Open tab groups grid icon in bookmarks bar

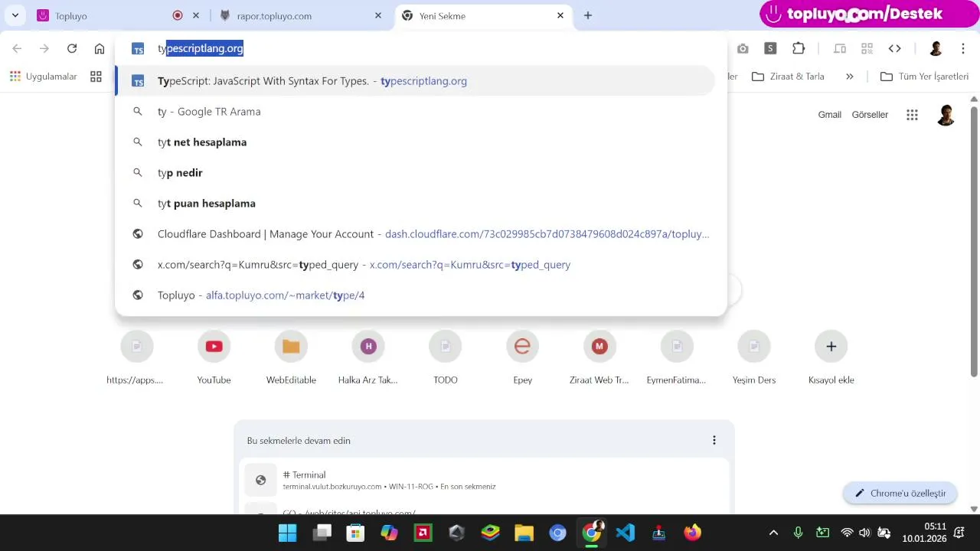click(96, 77)
